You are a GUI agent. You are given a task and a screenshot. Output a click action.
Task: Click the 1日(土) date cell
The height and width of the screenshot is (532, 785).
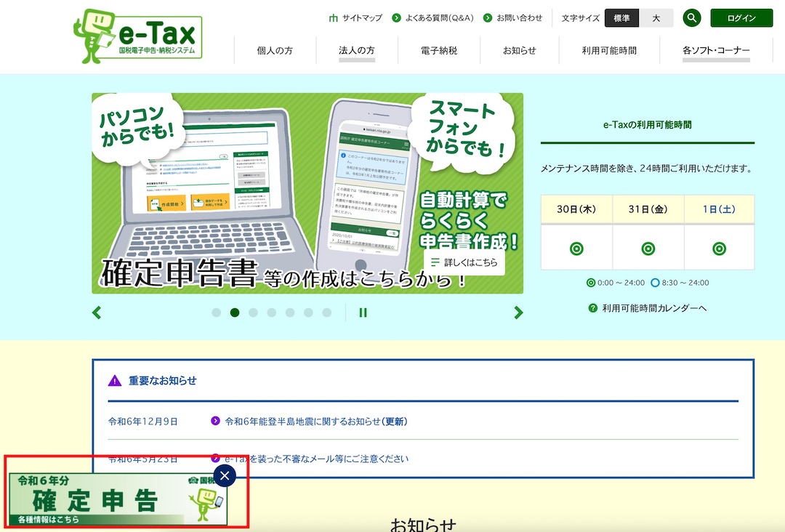[x=719, y=209]
